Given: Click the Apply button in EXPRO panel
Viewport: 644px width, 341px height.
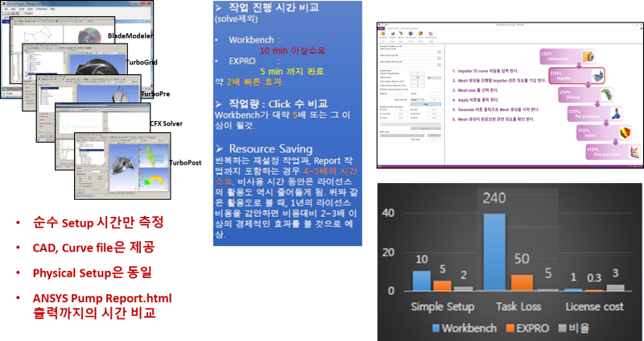Looking at the screenshot, I should [x=426, y=104].
